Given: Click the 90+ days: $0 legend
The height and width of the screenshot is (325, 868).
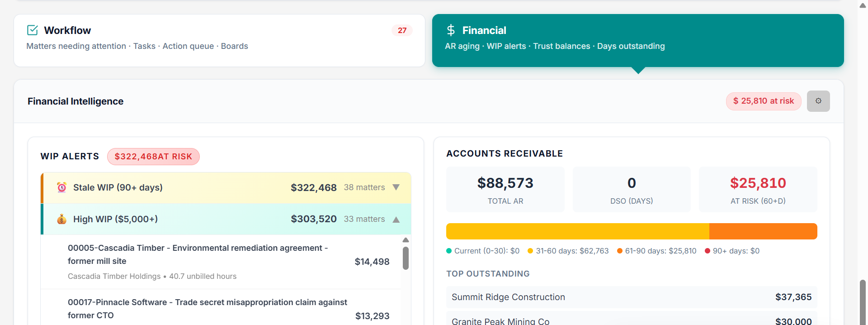Looking at the screenshot, I should (x=732, y=251).
